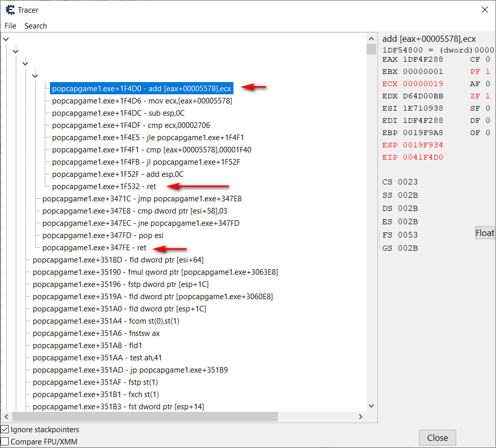Click the EAX 1DF4F288 register value
Image resolution: width=496 pixels, height=448 pixels.
coord(413,60)
